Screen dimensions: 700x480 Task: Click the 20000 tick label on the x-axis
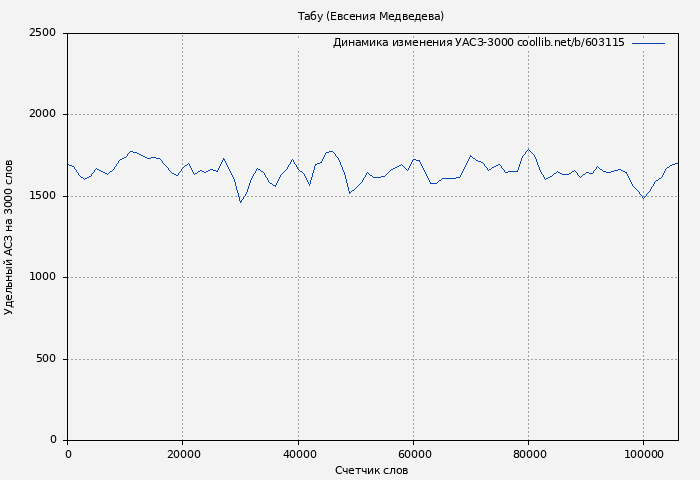(182, 455)
